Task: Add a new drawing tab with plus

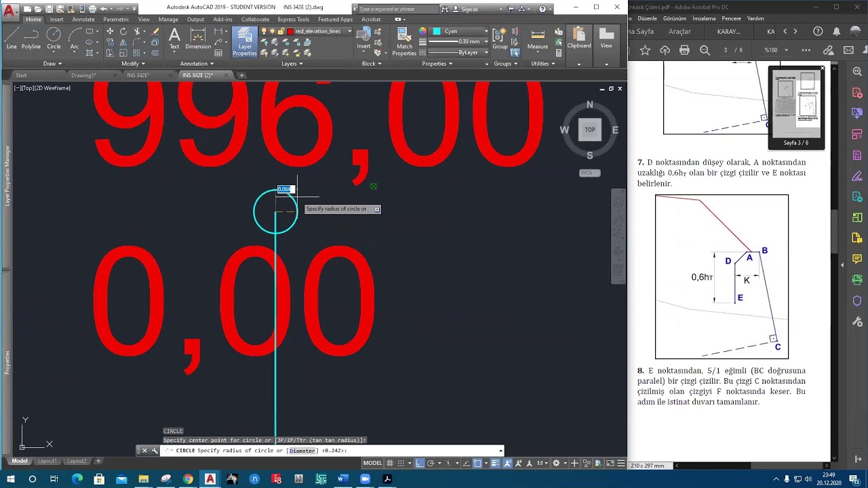Action: (241, 75)
